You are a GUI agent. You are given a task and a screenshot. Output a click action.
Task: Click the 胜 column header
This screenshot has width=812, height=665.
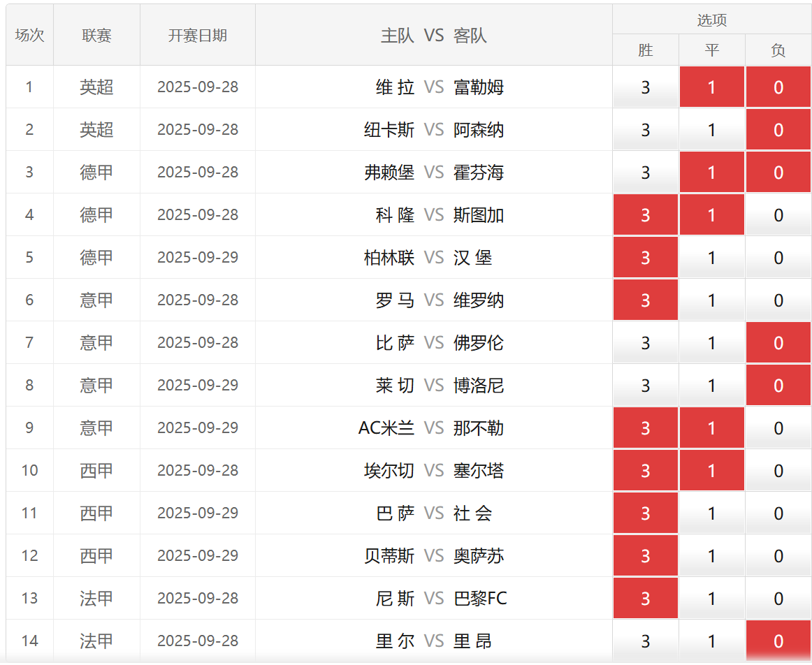[x=645, y=50]
